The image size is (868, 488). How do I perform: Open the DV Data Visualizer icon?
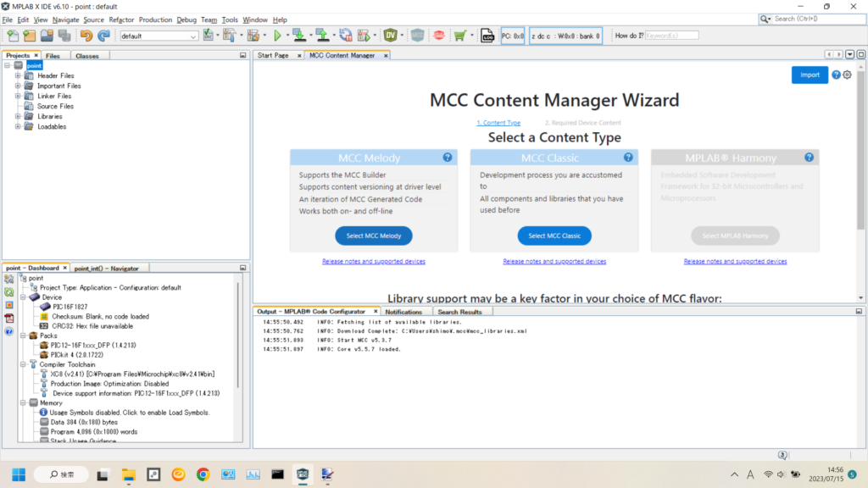coord(391,36)
